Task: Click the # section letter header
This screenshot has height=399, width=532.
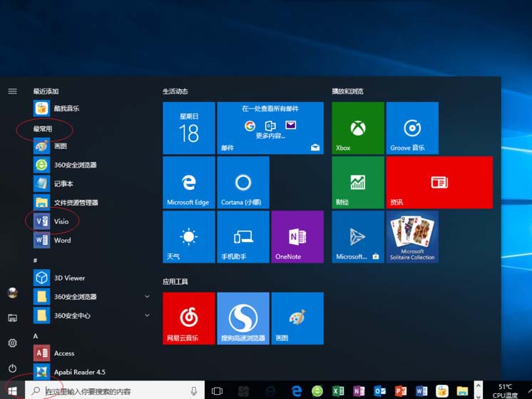Action: click(35, 261)
